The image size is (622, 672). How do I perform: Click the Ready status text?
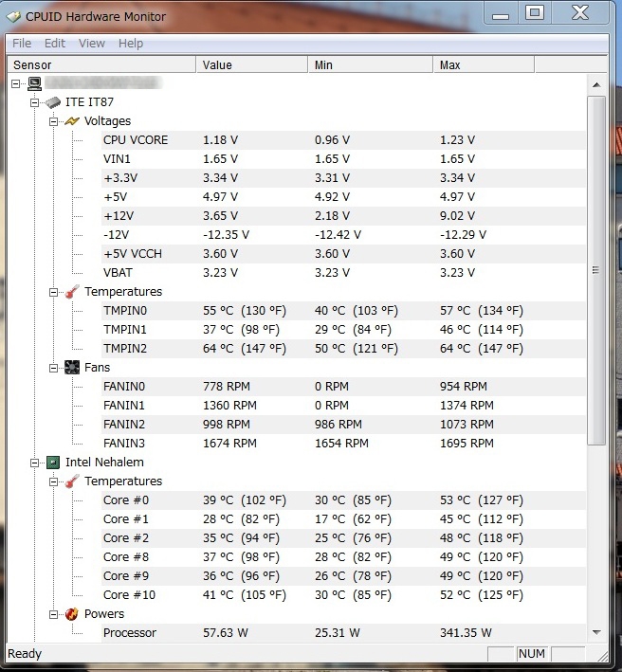tap(25, 654)
